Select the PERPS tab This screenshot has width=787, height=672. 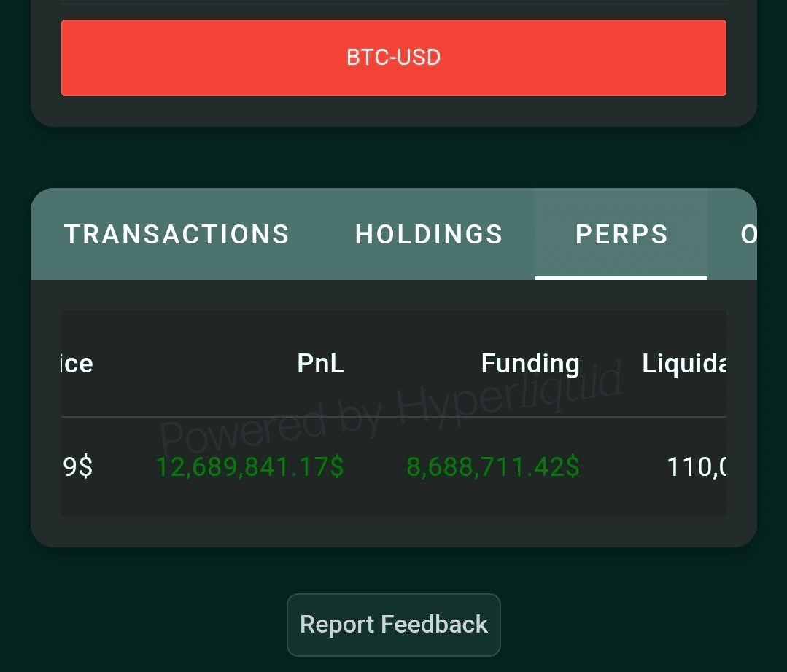[x=621, y=234]
